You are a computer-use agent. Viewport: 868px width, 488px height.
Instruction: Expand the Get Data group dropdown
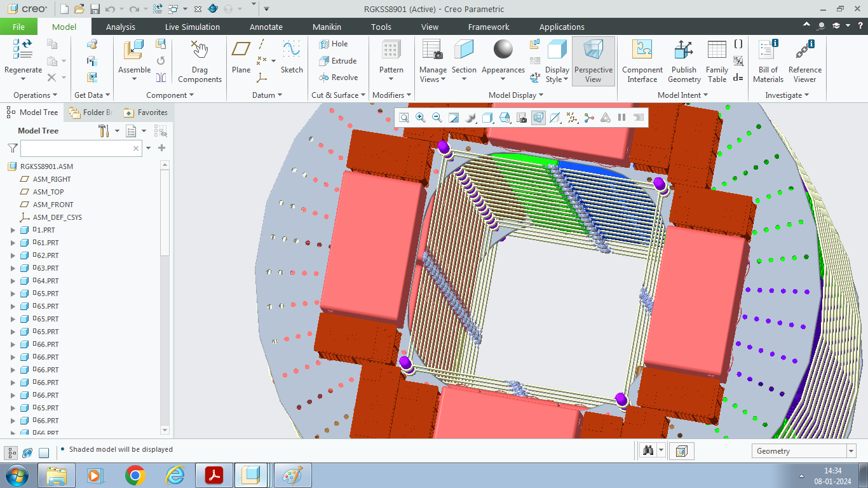(x=92, y=95)
